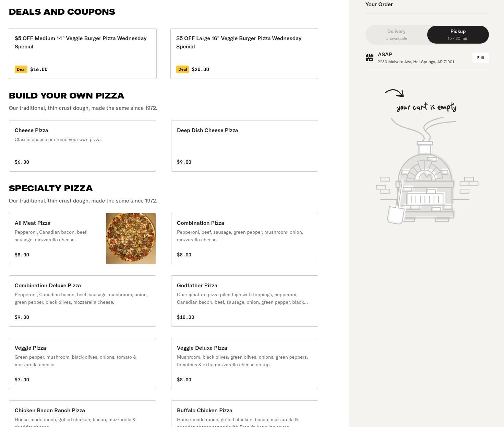Click the All Meat Pizza photo
The width and height of the screenshot is (504, 427).
coord(131,239)
